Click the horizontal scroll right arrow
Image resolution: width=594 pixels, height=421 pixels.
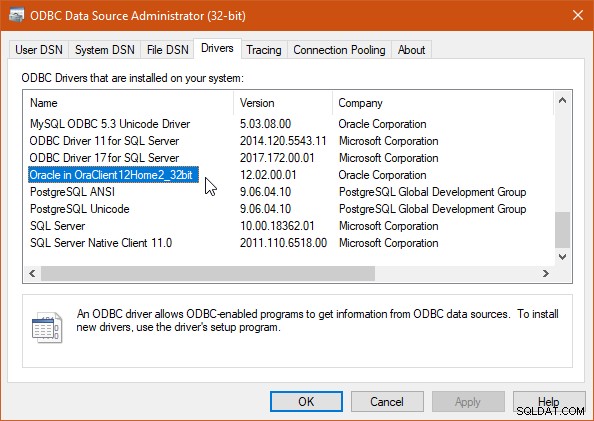point(546,273)
